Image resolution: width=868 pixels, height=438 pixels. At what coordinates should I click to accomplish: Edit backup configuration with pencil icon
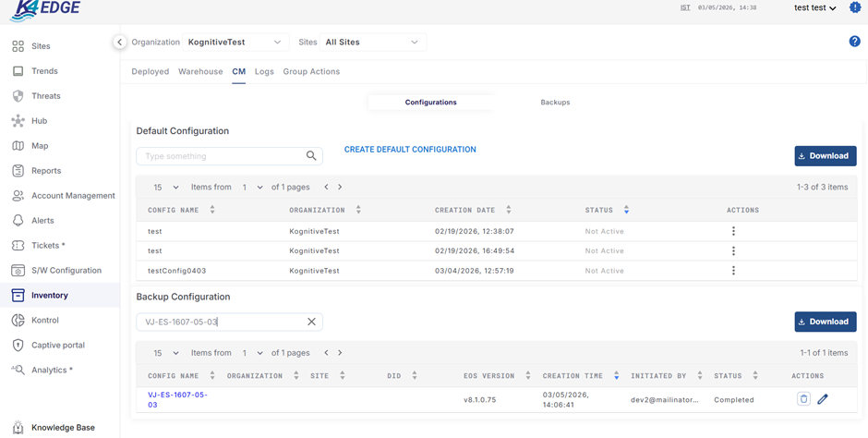click(x=823, y=399)
